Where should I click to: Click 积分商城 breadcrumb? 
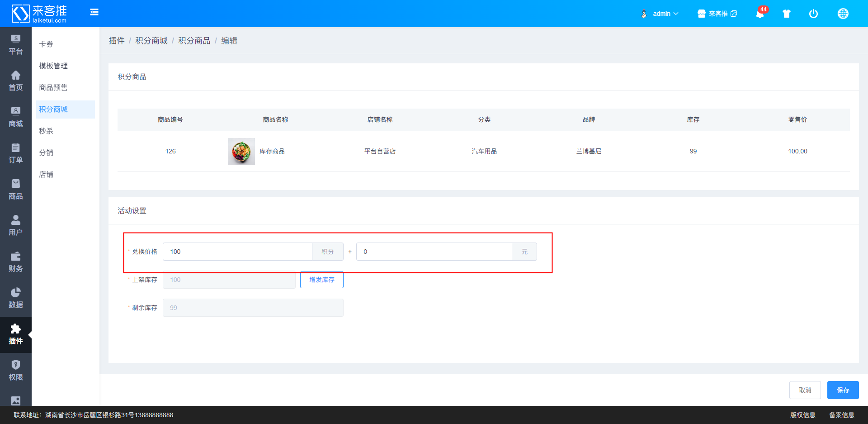151,41
